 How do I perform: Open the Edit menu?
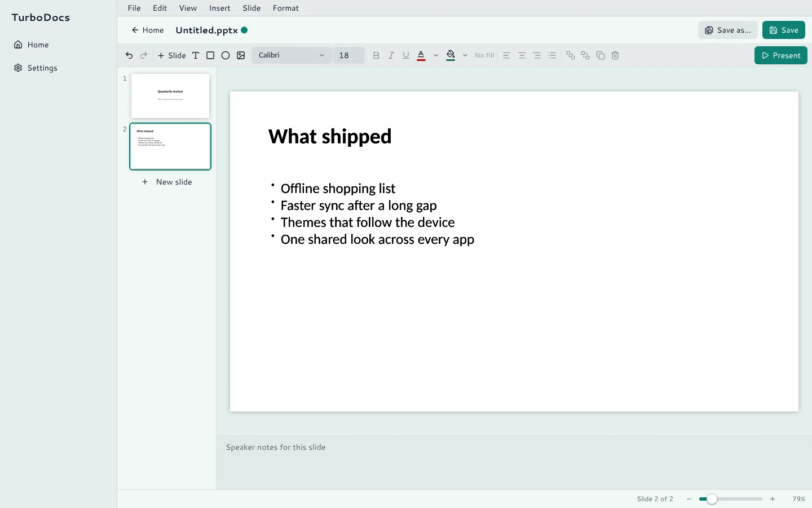(160, 8)
